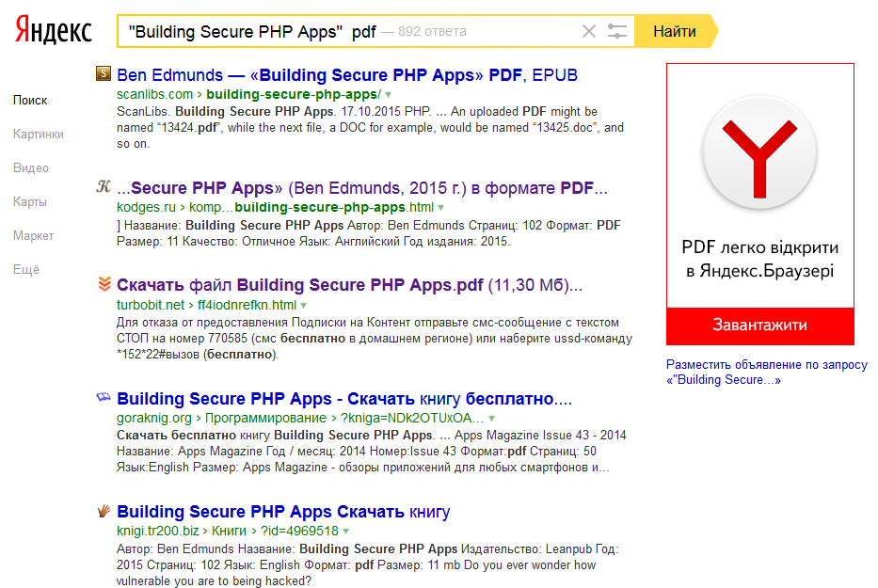This screenshot has width=878, height=588.
Task: Click the goraknig.org favicon
Action: click(104, 397)
